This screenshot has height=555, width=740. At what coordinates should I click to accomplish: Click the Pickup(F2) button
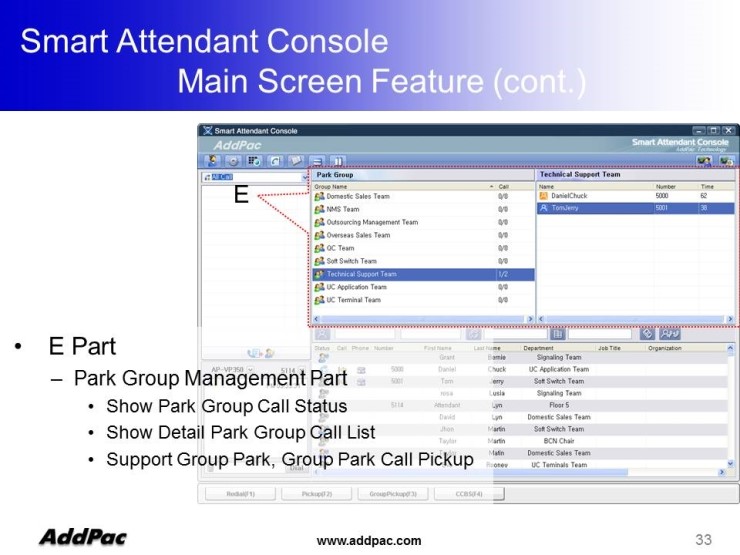point(316,494)
